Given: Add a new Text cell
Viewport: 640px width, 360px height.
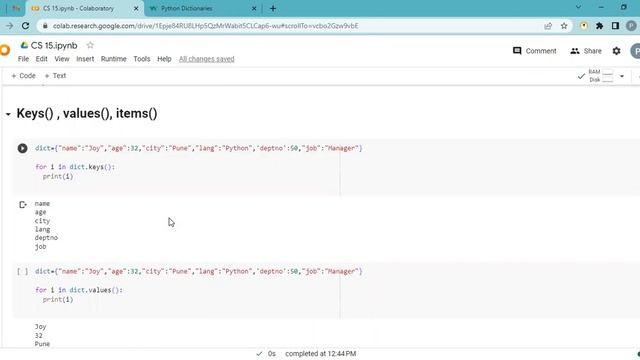Looking at the screenshot, I should (55, 76).
